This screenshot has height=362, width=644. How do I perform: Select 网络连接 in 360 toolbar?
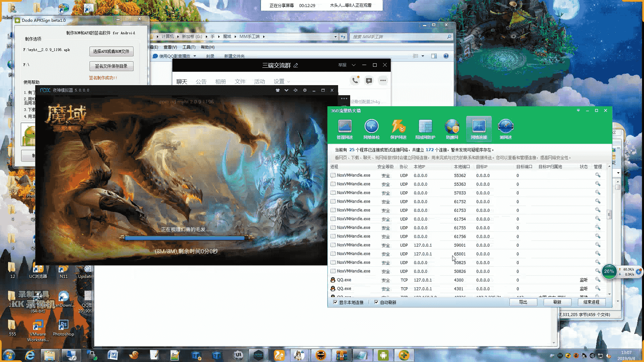coord(479,129)
